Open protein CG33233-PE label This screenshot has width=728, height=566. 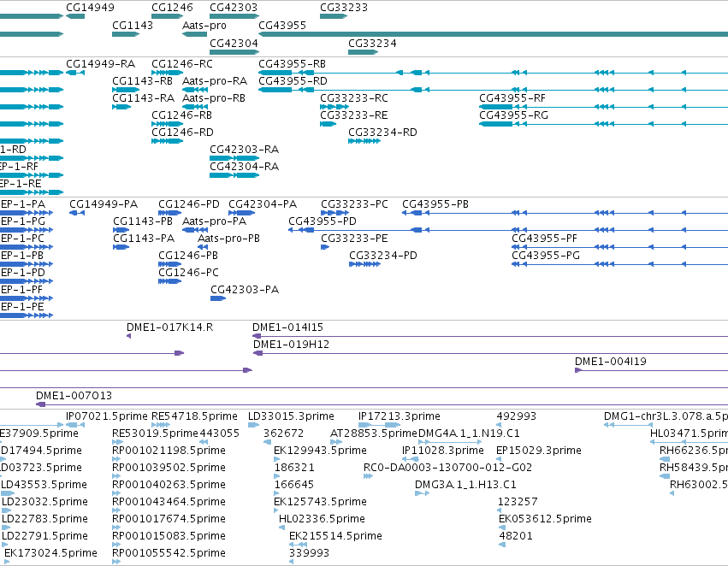tap(355, 239)
